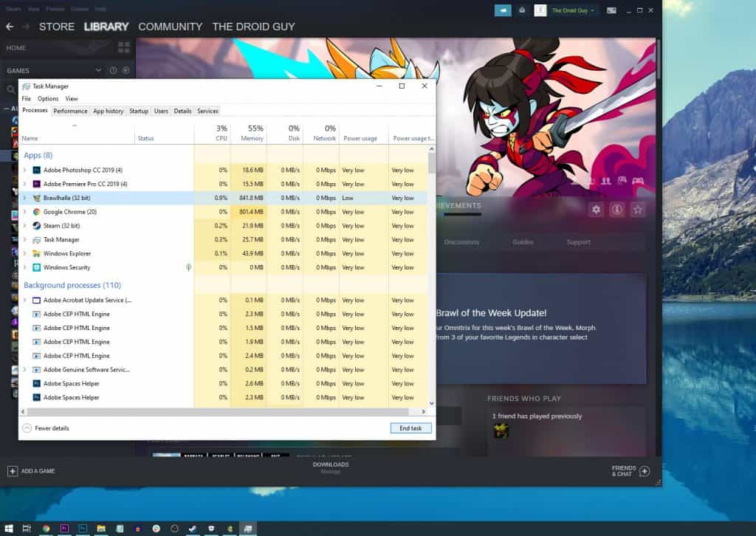Click the plus icon beside ADD A GAME
This screenshot has width=756, height=536.
(x=13, y=471)
